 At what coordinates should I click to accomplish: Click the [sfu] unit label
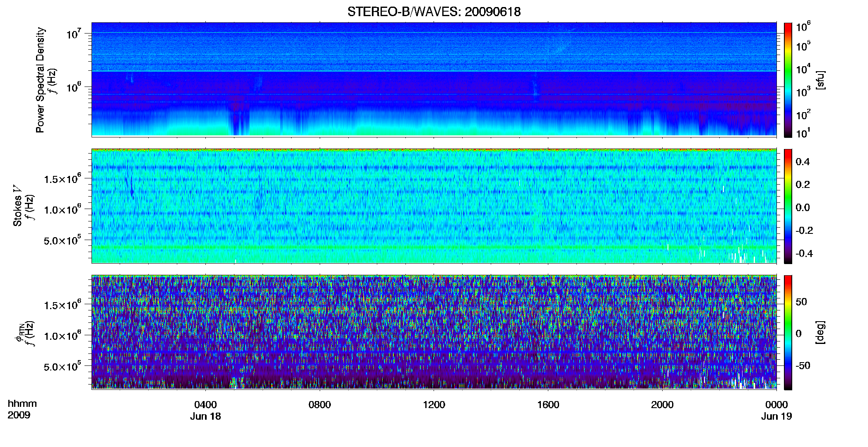[820, 80]
